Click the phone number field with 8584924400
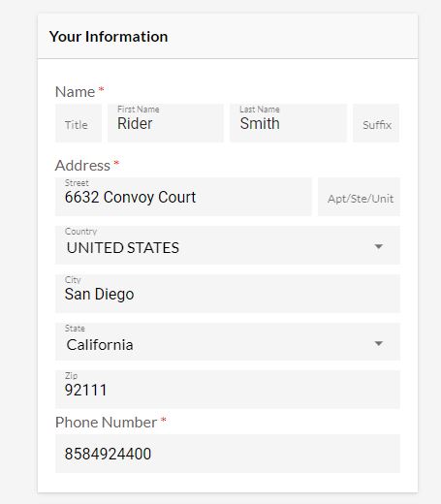 click(228, 454)
